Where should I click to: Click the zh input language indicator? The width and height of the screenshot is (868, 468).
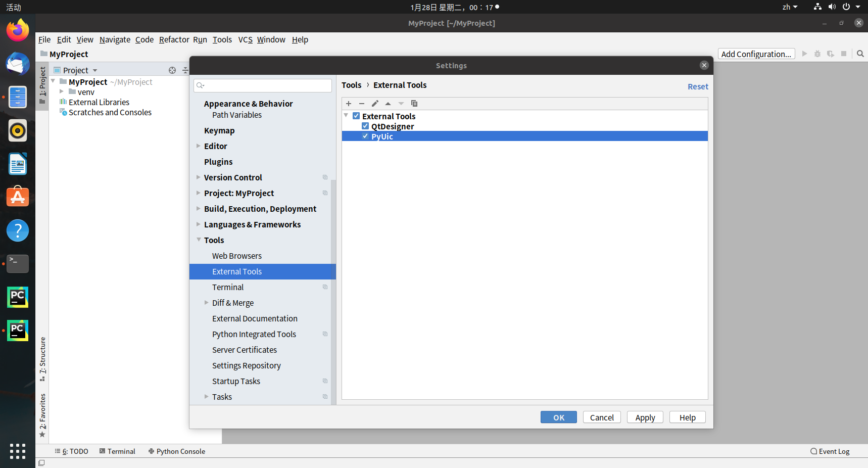point(790,7)
